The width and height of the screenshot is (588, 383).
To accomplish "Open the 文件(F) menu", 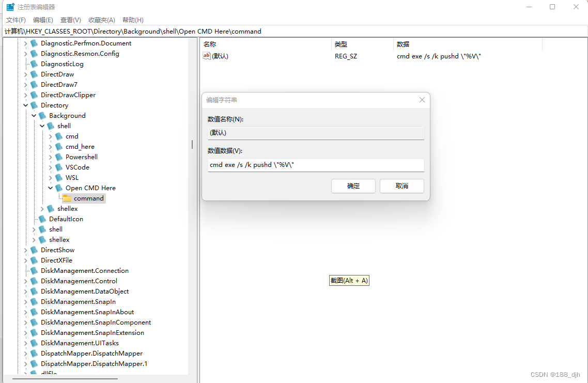I will pos(16,20).
